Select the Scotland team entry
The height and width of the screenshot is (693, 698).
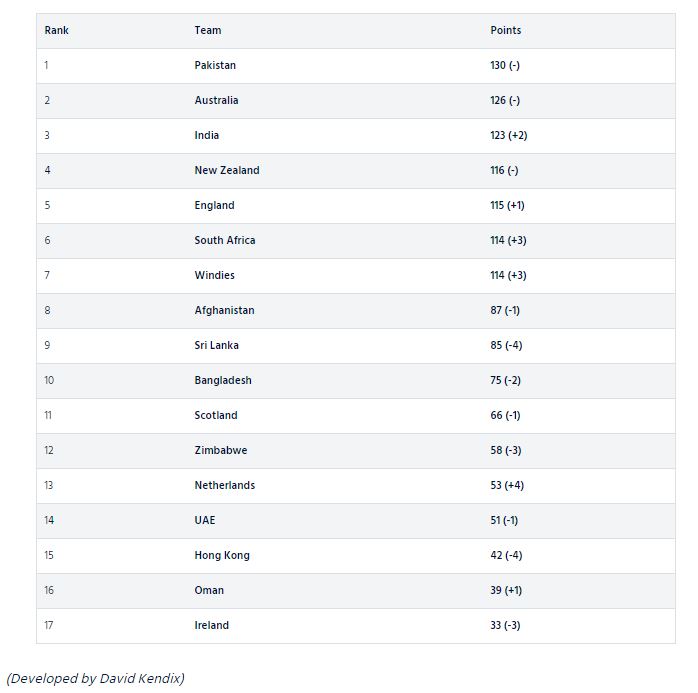coord(216,415)
